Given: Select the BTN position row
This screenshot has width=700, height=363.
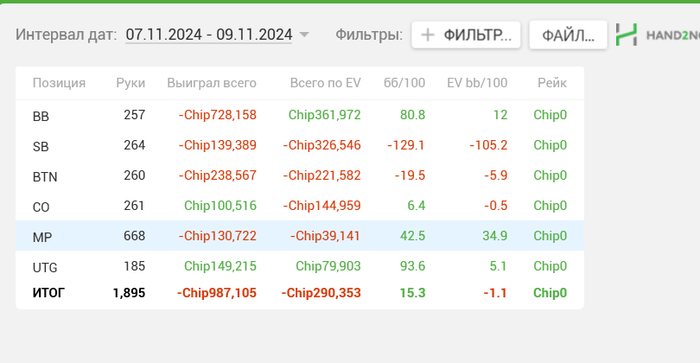Looking at the screenshot, I should click(x=300, y=175).
